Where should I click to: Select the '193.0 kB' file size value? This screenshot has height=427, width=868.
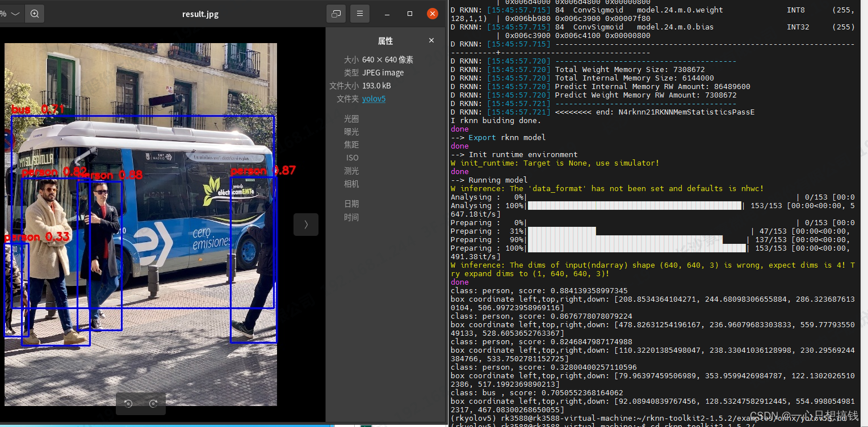point(376,86)
